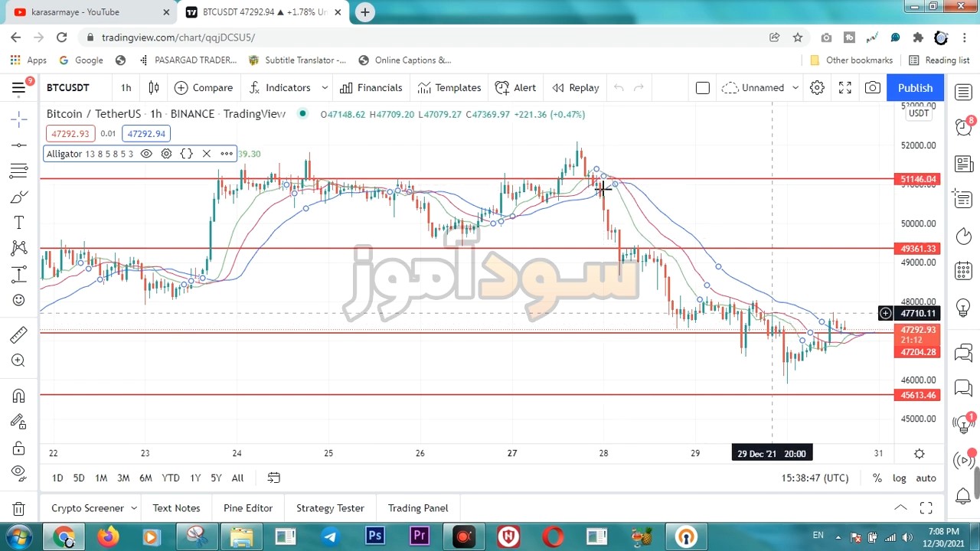Toggle lock all drawing tools
The width and height of the screenshot is (980, 551).
tap(19, 448)
